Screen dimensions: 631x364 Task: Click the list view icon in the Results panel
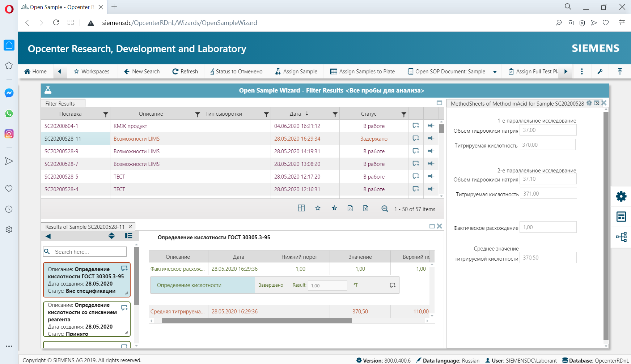pyautogui.click(x=128, y=236)
